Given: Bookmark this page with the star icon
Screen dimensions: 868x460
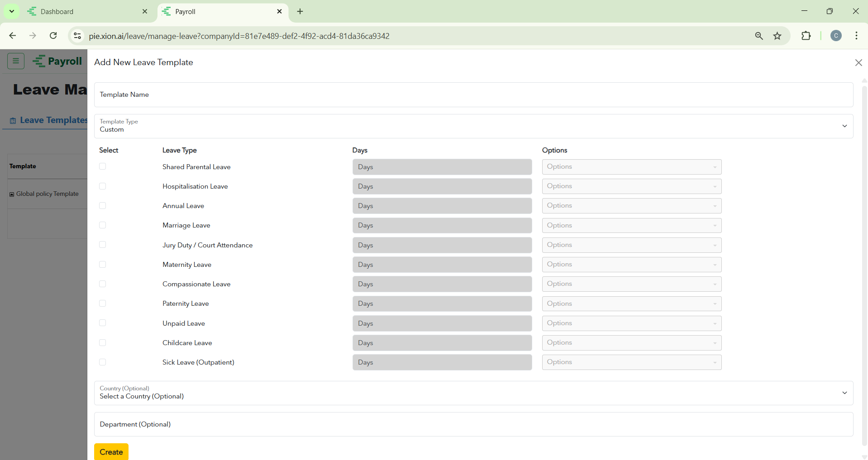Looking at the screenshot, I should (x=777, y=36).
